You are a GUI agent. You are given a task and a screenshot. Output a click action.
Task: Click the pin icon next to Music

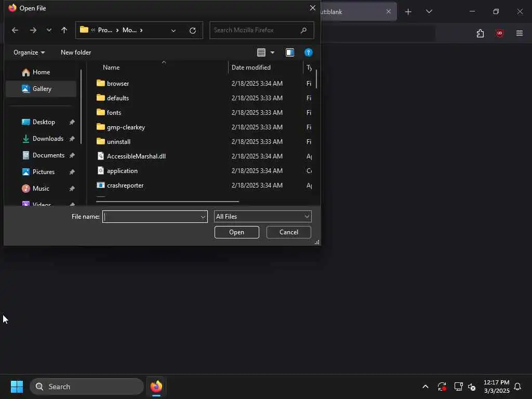click(x=72, y=189)
